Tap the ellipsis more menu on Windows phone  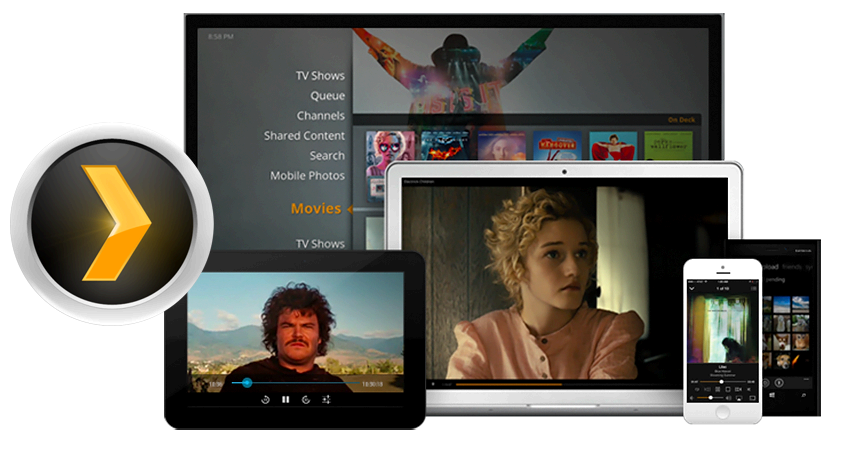click(x=806, y=379)
